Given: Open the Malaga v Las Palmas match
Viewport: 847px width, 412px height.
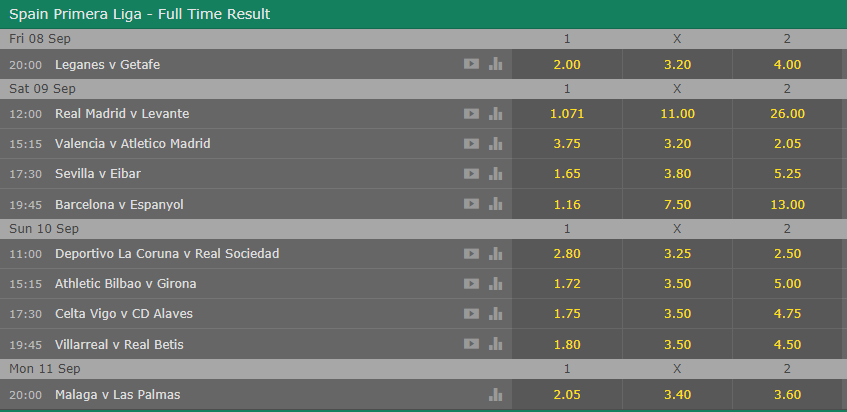Looking at the screenshot, I should (x=118, y=395).
